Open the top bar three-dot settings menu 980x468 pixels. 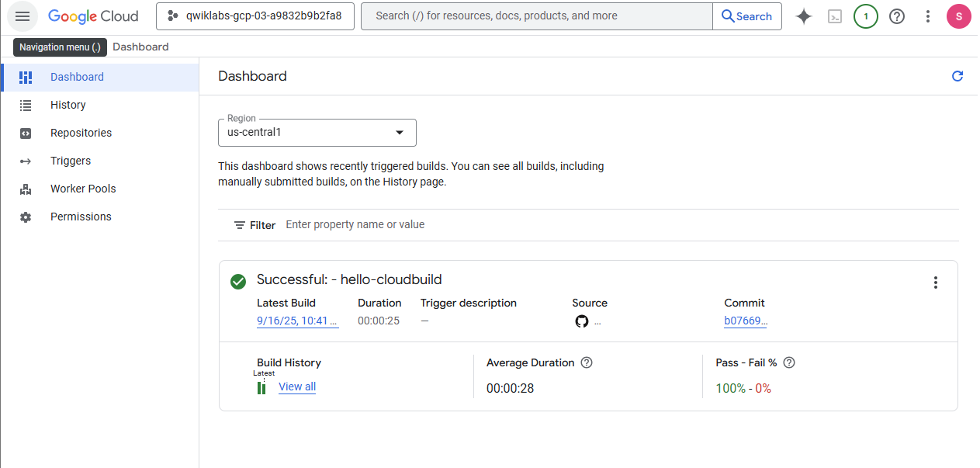pyautogui.click(x=928, y=16)
